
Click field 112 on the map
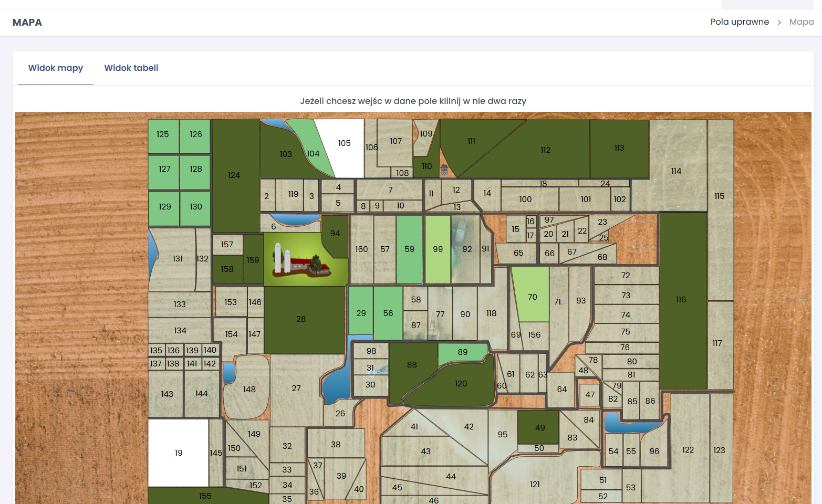point(546,150)
